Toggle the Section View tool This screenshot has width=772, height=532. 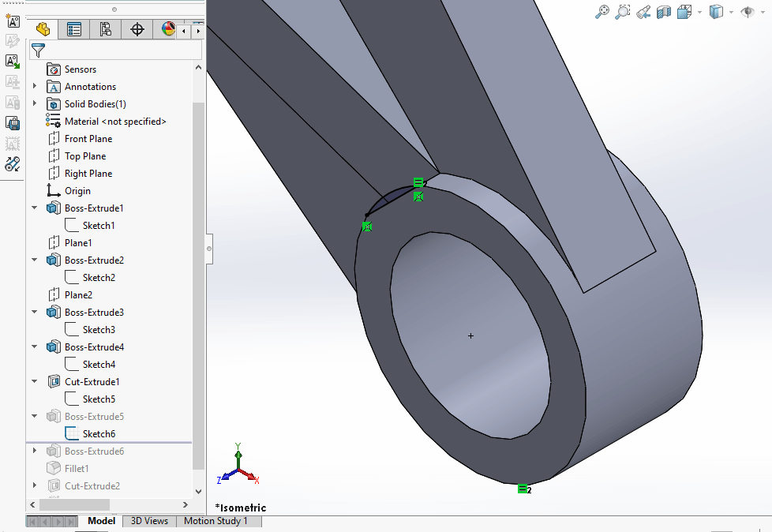(x=664, y=11)
